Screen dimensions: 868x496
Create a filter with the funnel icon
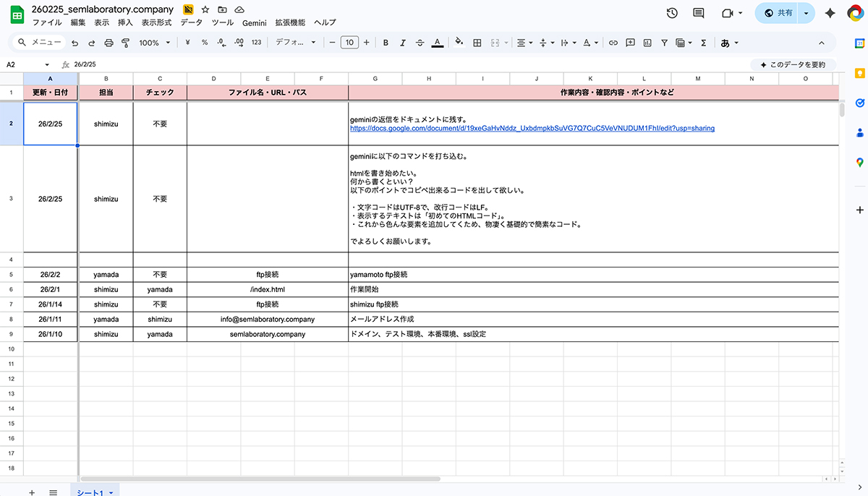tap(664, 43)
